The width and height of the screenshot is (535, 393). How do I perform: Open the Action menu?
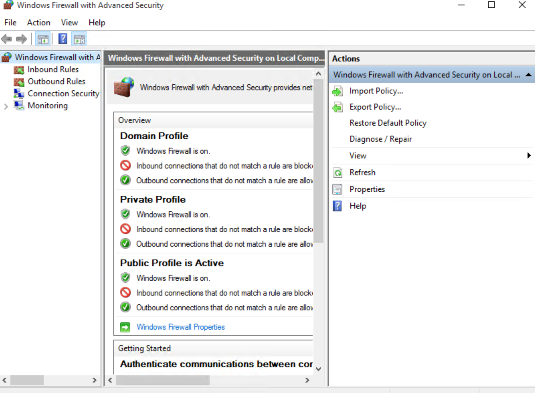coord(39,23)
